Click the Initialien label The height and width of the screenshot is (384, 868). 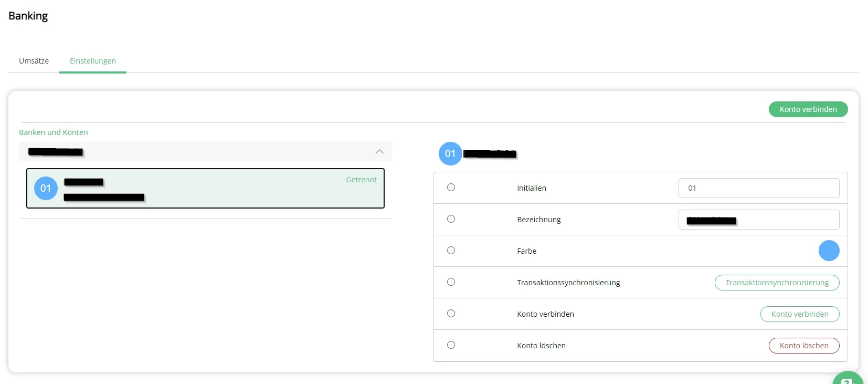tap(532, 188)
